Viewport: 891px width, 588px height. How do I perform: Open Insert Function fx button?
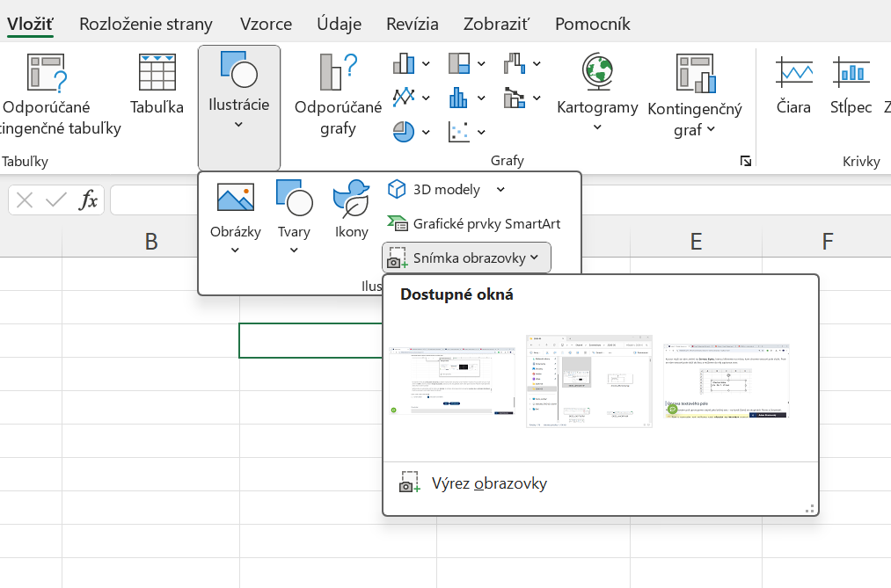[x=89, y=200]
